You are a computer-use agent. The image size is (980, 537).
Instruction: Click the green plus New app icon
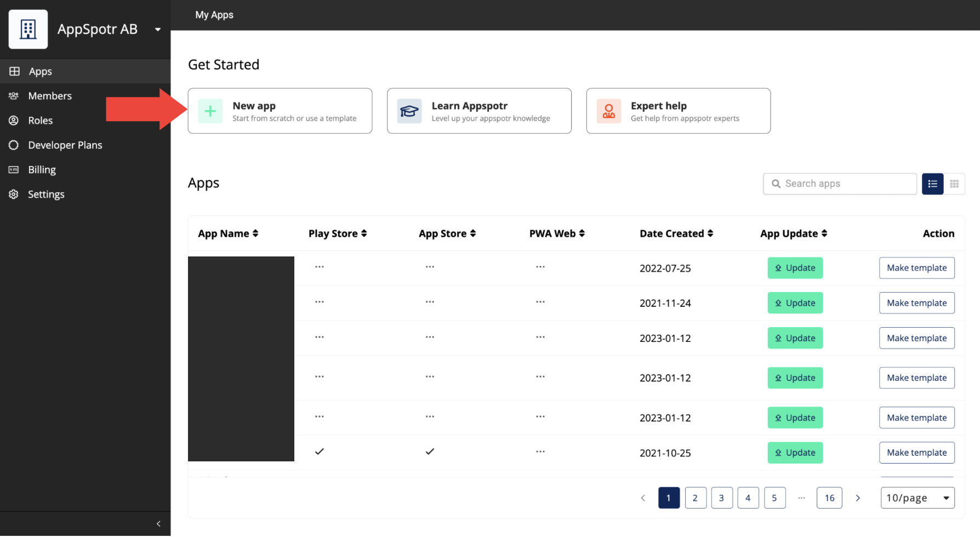pyautogui.click(x=210, y=111)
